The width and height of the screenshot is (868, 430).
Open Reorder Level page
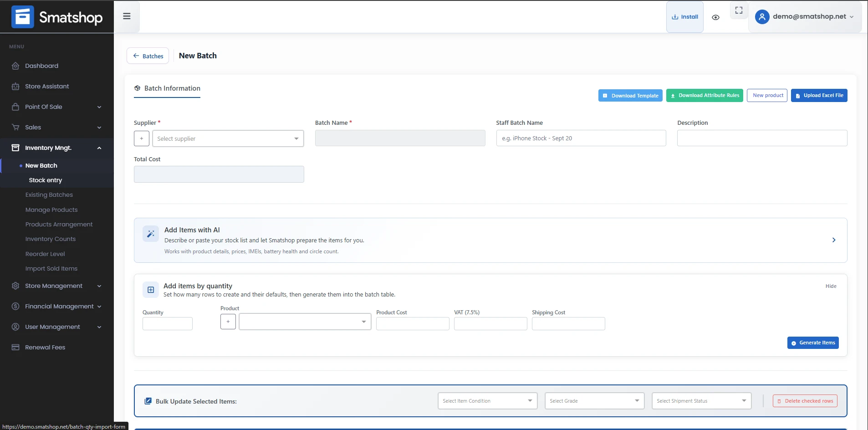click(45, 254)
